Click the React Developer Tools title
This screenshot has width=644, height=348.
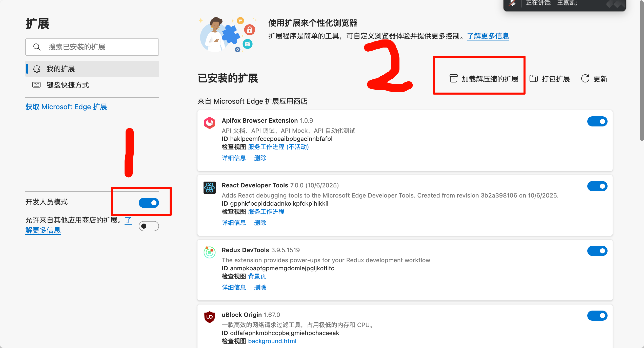pos(255,185)
